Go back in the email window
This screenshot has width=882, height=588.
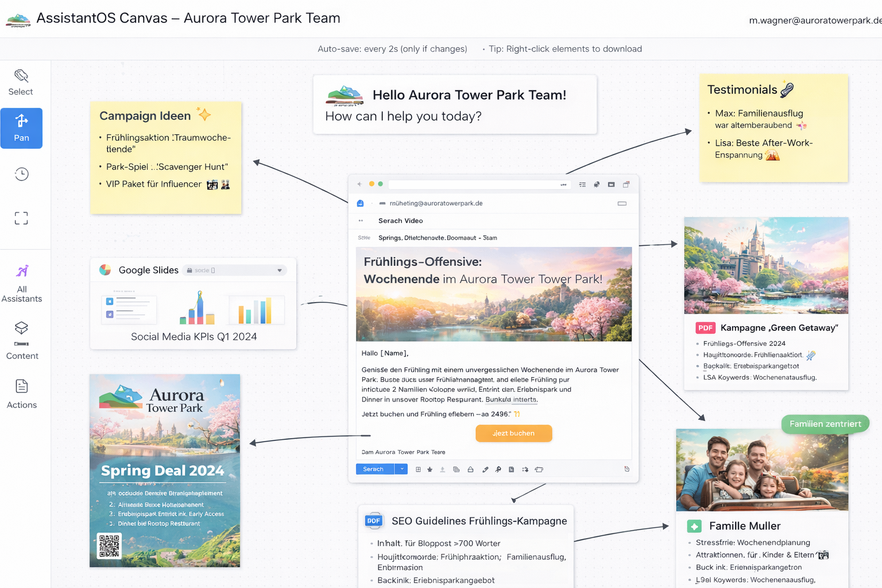click(x=359, y=184)
